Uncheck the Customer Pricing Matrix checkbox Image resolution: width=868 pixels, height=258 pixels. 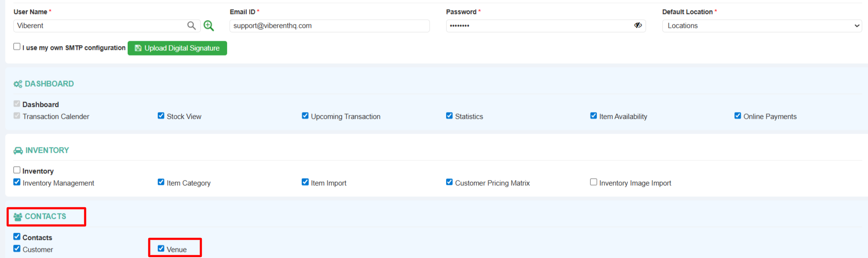(449, 182)
